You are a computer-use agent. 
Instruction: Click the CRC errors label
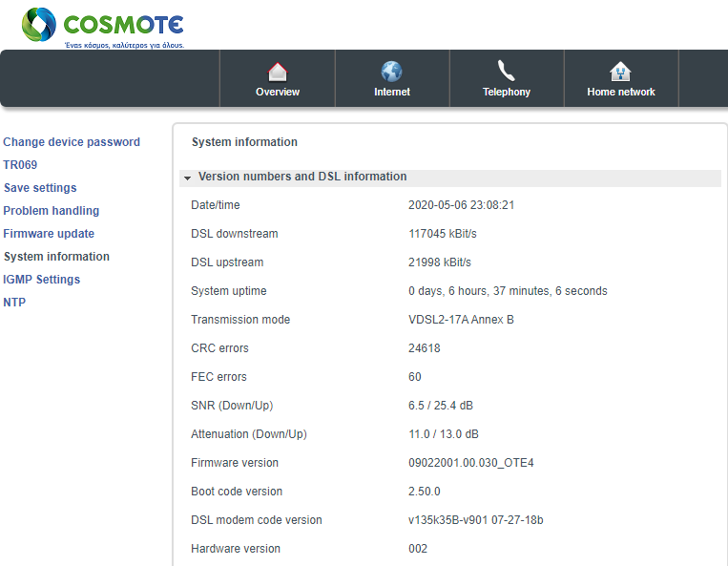[219, 348]
